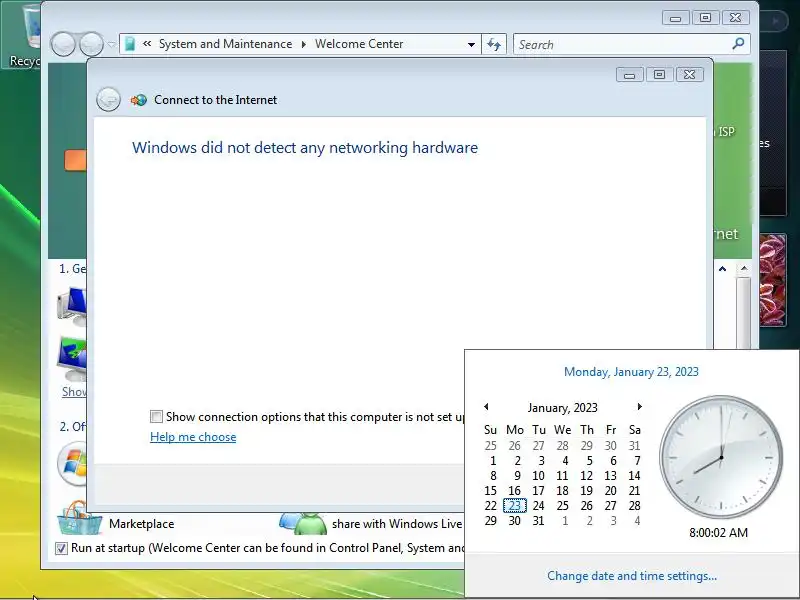Click share with Windows Live text
The width and height of the screenshot is (800, 600).
point(397,523)
